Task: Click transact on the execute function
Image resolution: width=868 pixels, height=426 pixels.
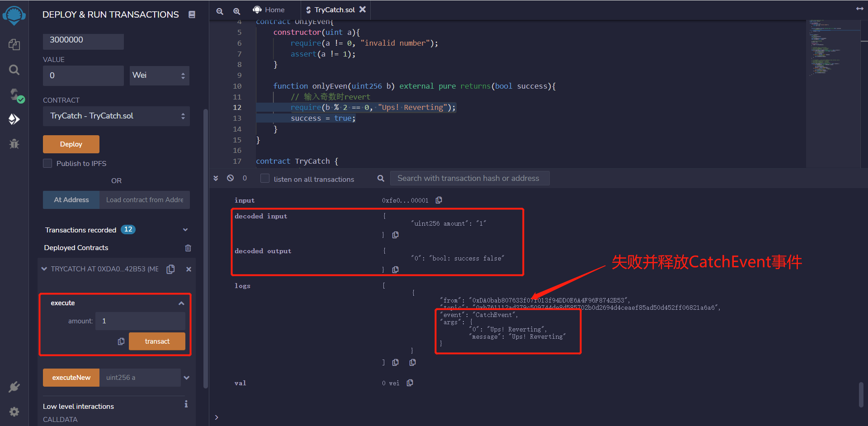Action: click(157, 341)
